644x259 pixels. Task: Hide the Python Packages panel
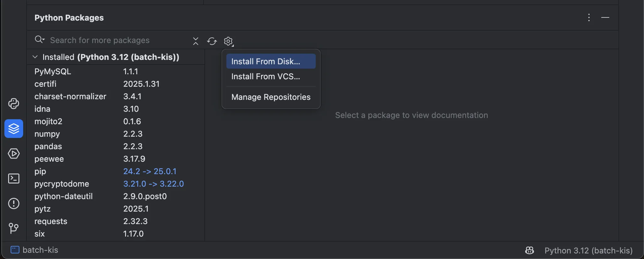(605, 18)
